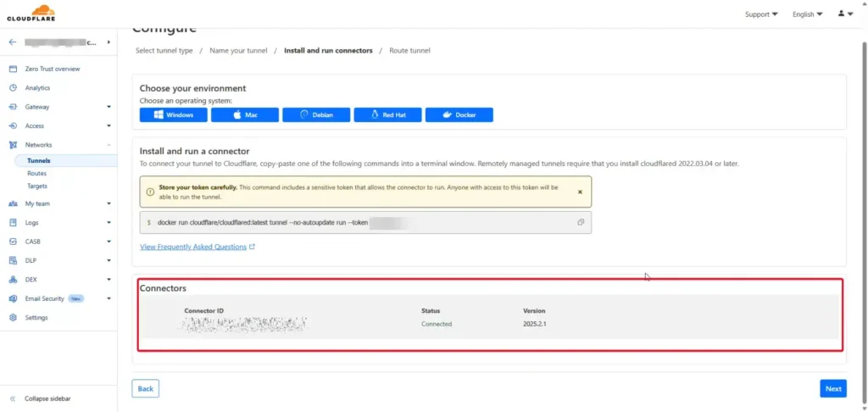Select the Red Hat operating system
868x412 pixels.
(387, 115)
